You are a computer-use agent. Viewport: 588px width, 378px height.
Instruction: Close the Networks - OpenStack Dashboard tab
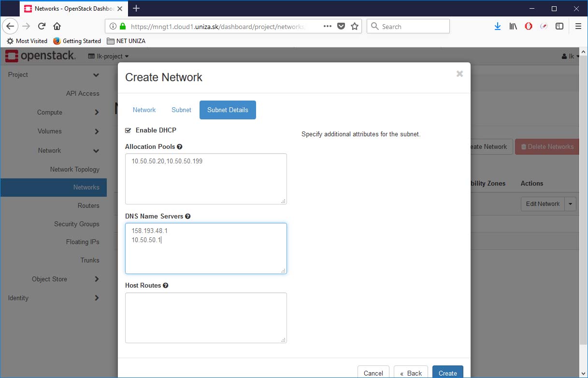(120, 9)
